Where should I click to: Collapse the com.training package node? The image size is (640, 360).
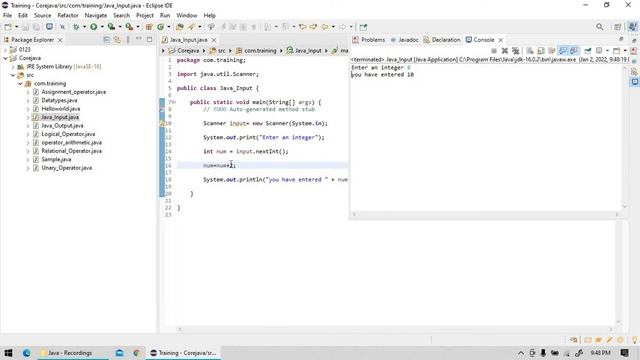pos(20,83)
